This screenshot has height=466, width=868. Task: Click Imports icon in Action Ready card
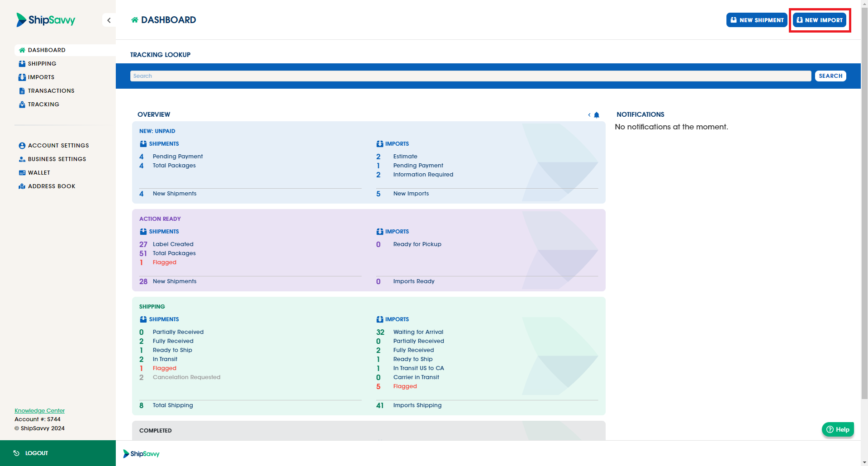[x=379, y=232]
